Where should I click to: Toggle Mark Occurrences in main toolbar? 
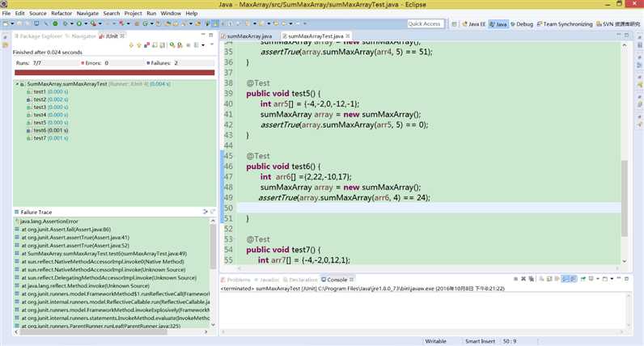pos(215,23)
